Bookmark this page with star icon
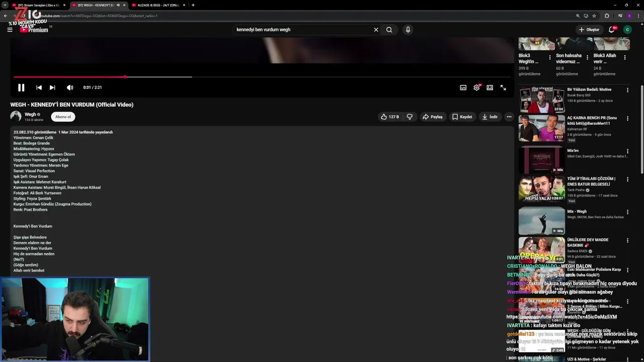644x362 pixels. tap(594, 16)
